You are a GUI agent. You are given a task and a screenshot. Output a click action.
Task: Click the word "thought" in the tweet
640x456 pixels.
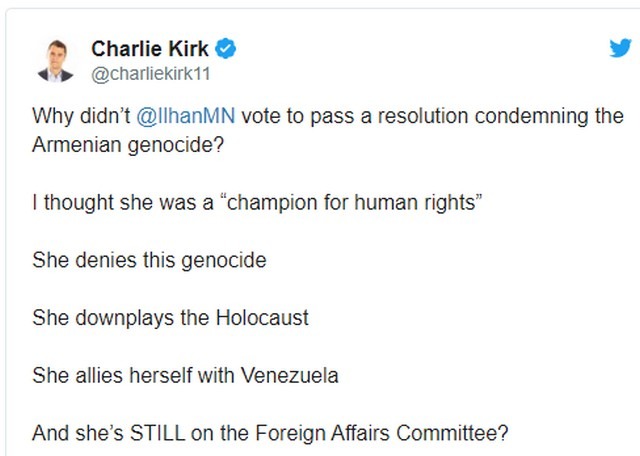tap(78, 202)
